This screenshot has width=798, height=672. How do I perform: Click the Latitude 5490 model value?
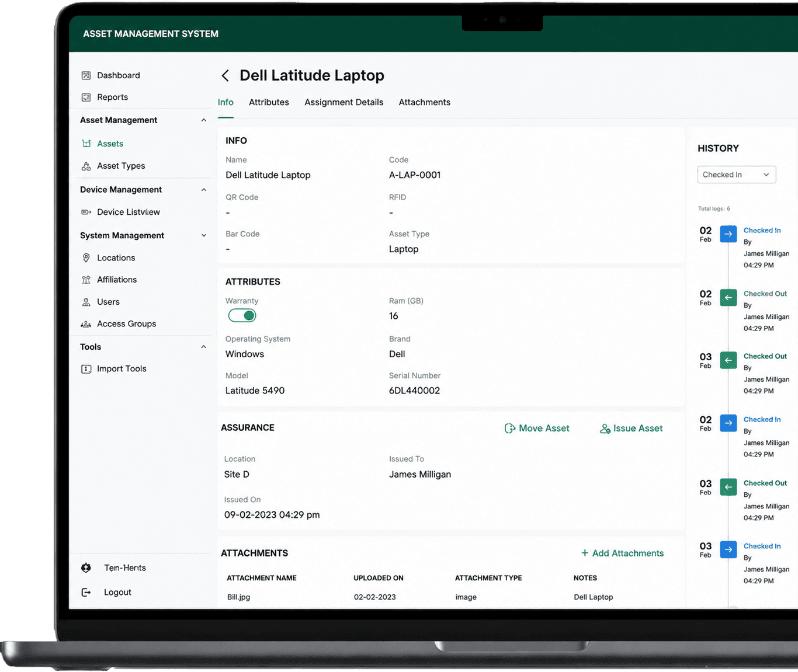click(x=255, y=391)
